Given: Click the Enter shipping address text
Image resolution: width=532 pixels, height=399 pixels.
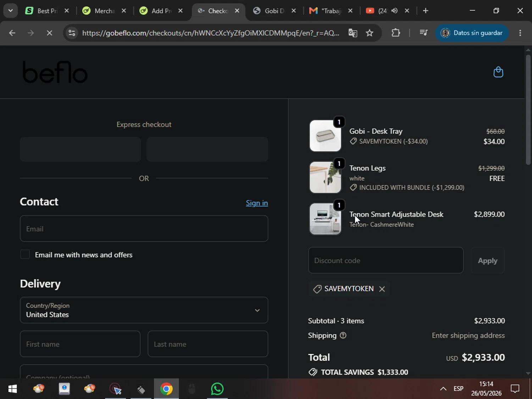Looking at the screenshot, I should 468,336.
